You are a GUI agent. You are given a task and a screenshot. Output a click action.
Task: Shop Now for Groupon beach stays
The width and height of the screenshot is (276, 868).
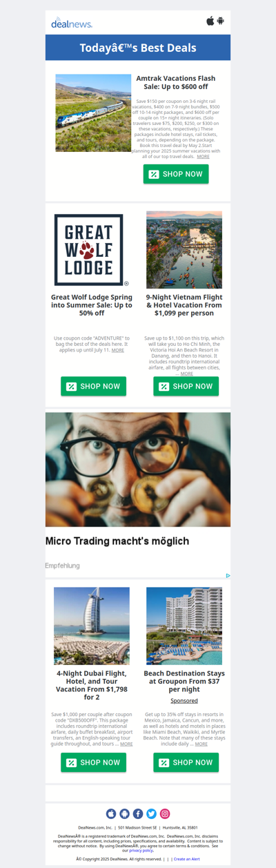(186, 762)
